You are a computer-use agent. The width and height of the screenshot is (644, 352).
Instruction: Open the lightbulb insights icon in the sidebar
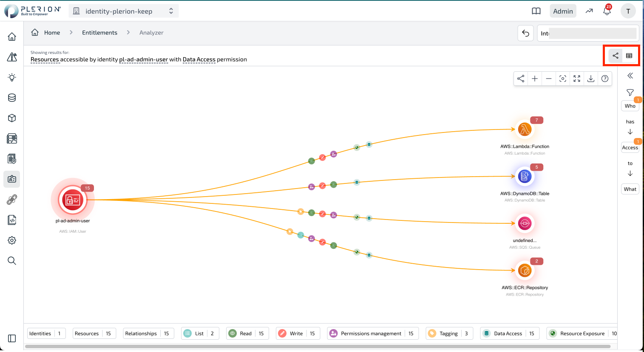[12, 77]
